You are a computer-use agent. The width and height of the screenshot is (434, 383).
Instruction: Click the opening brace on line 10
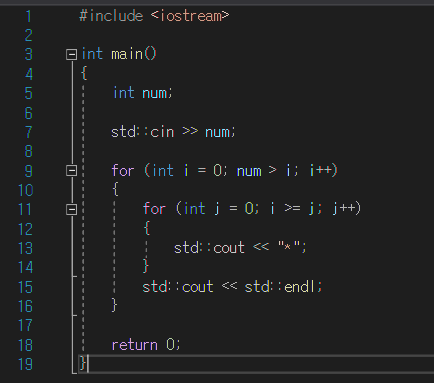point(115,189)
